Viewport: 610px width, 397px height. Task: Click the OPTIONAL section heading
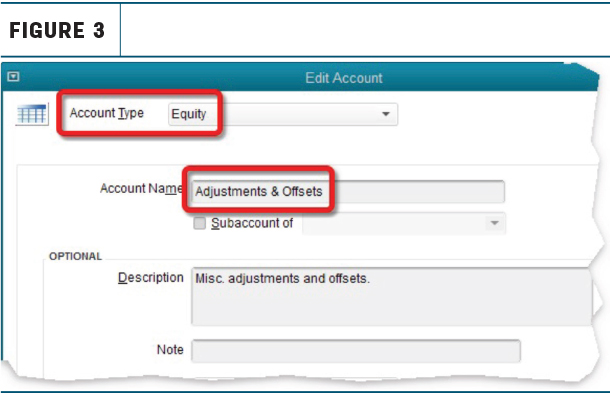click(x=75, y=256)
